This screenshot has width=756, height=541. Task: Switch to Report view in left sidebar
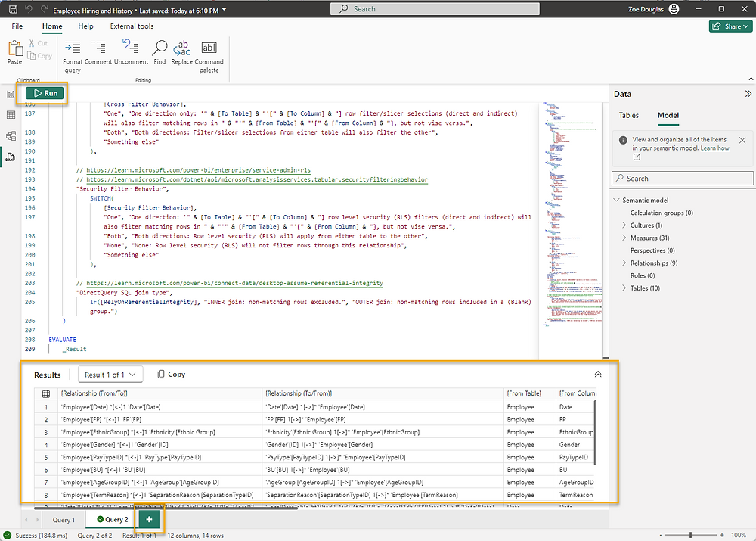[x=11, y=95]
